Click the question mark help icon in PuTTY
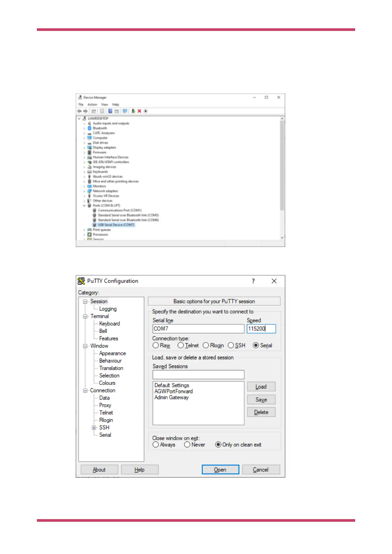 (253, 281)
